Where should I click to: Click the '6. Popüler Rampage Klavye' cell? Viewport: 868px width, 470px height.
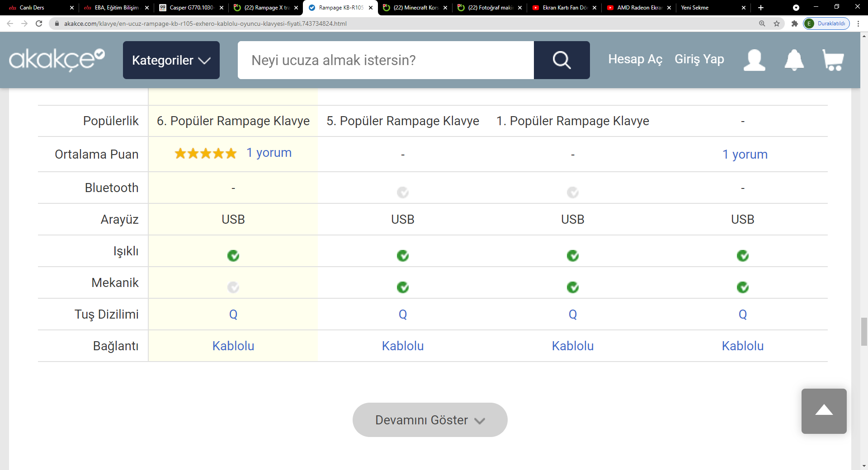233,121
